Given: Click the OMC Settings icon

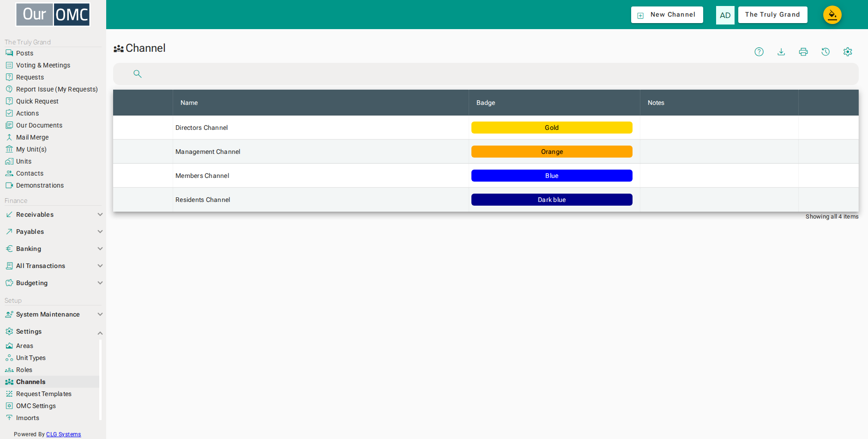Looking at the screenshot, I should 9,406.
